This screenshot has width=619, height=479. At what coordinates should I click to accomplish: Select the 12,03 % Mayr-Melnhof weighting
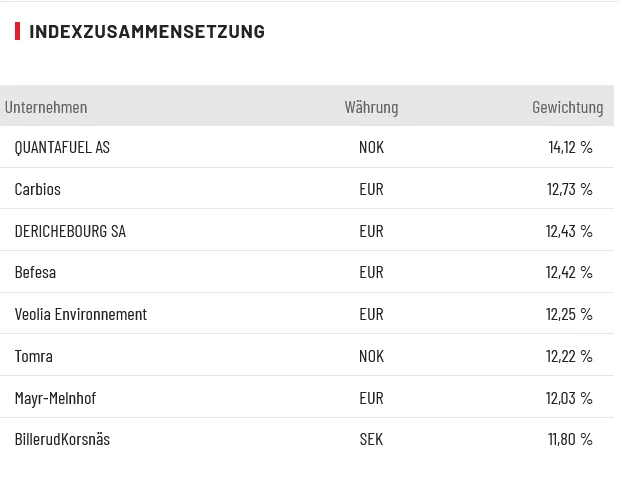569,398
